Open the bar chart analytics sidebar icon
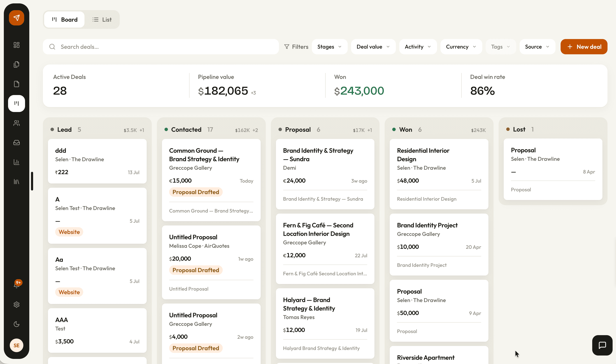The image size is (616, 364). click(16, 162)
